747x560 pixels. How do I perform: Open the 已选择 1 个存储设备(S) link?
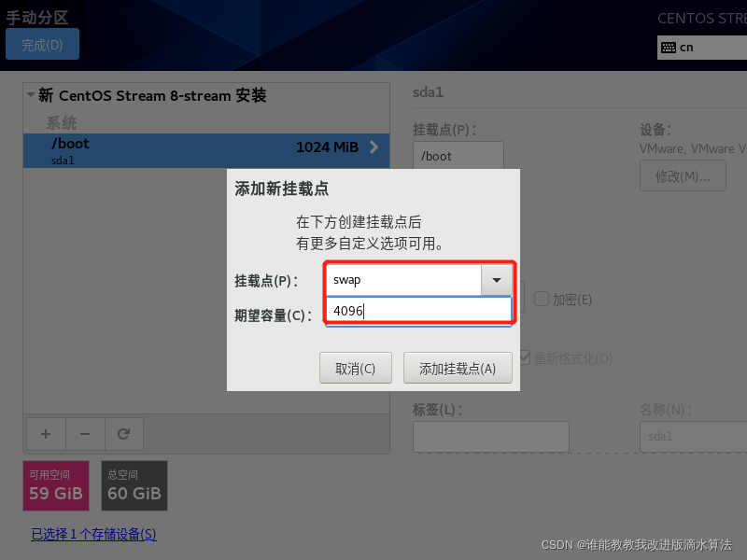coord(92,535)
